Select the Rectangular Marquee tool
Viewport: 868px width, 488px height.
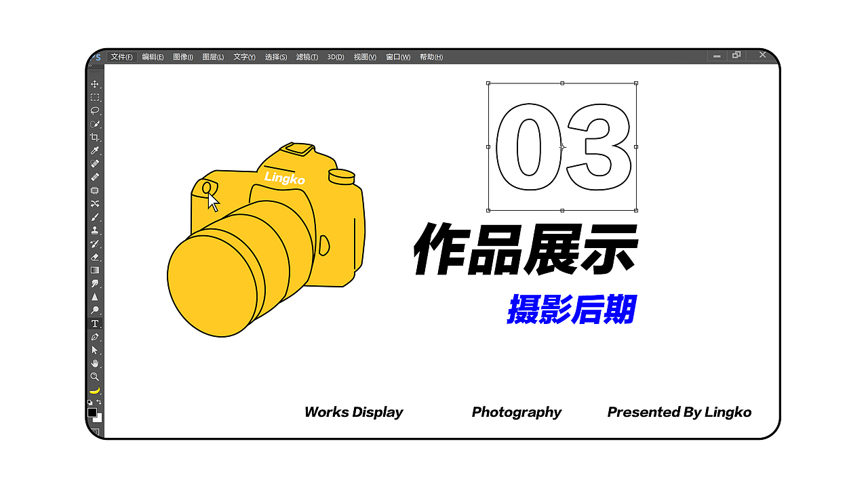tap(95, 97)
